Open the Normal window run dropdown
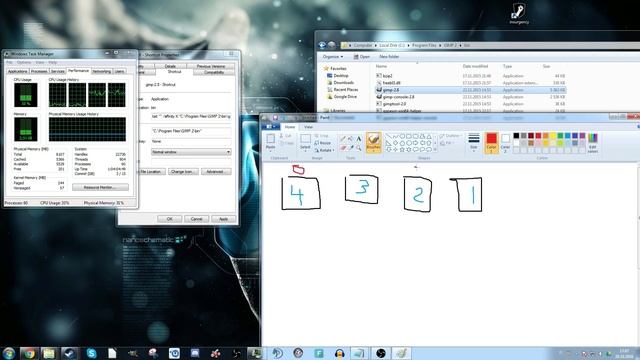Image resolution: width=640 pixels, height=360 pixels. point(191,152)
